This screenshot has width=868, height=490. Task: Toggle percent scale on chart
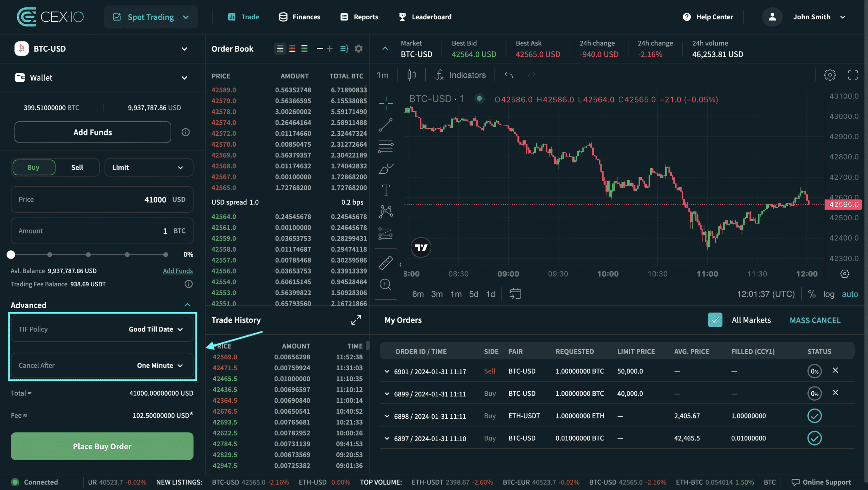point(812,294)
